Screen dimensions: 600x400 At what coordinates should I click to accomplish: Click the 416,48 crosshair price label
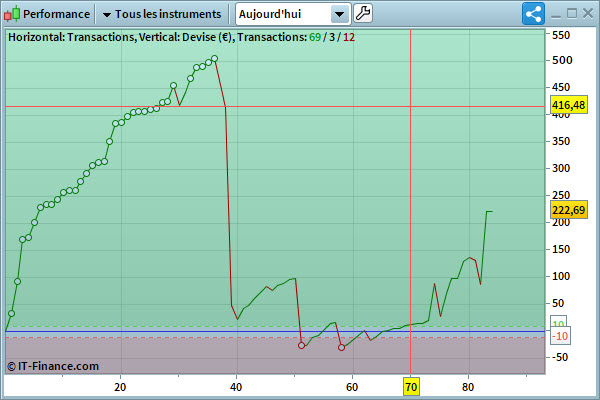coord(568,105)
